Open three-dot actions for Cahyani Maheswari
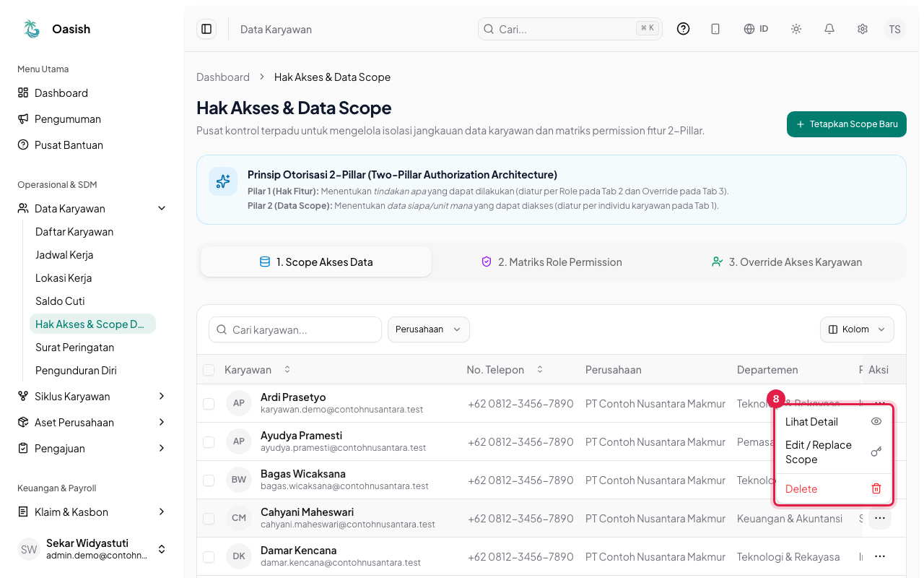Screen dimensions: 924x578 (x=879, y=518)
